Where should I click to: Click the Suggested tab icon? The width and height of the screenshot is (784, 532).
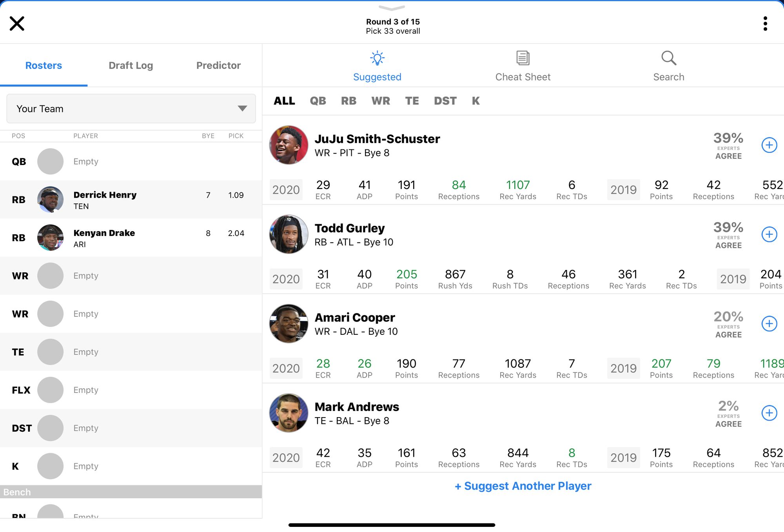click(x=377, y=58)
